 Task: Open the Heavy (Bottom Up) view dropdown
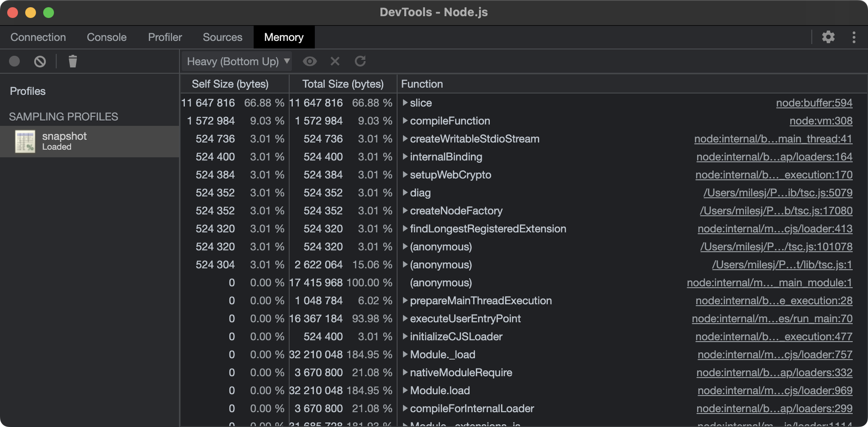[x=237, y=61]
